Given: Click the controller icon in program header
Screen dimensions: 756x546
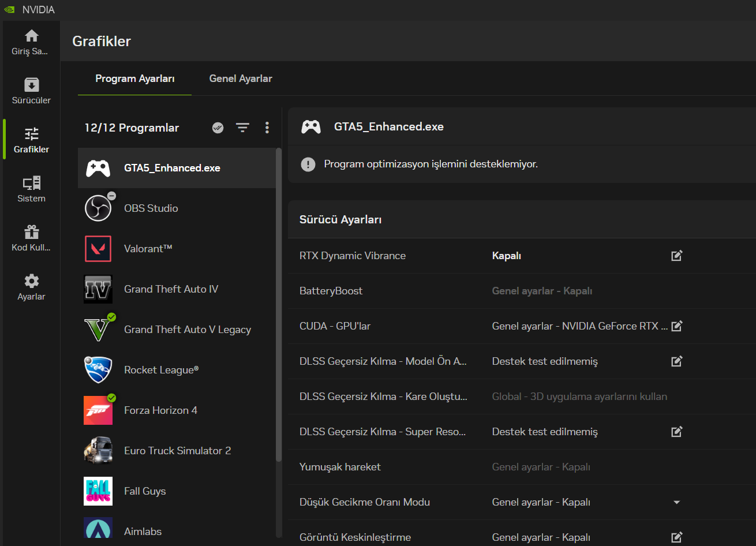Looking at the screenshot, I should click(311, 127).
